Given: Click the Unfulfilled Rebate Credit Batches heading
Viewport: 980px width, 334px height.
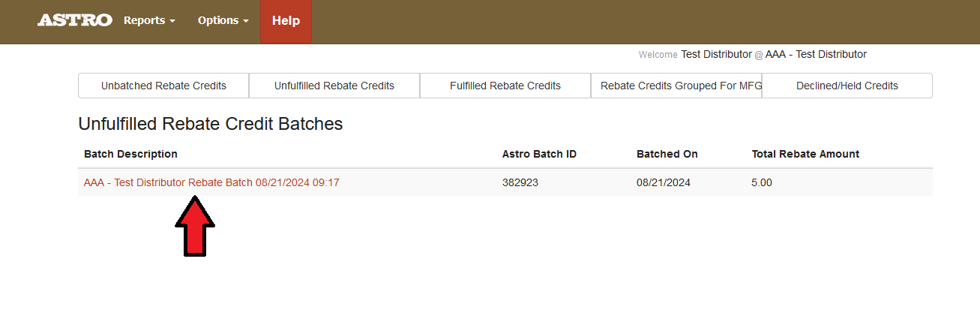Looking at the screenshot, I should 210,124.
